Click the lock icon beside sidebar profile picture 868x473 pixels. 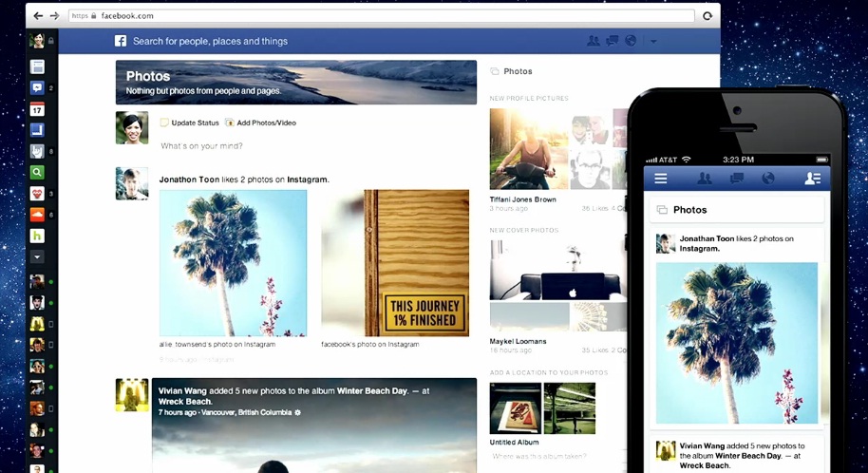coord(51,41)
